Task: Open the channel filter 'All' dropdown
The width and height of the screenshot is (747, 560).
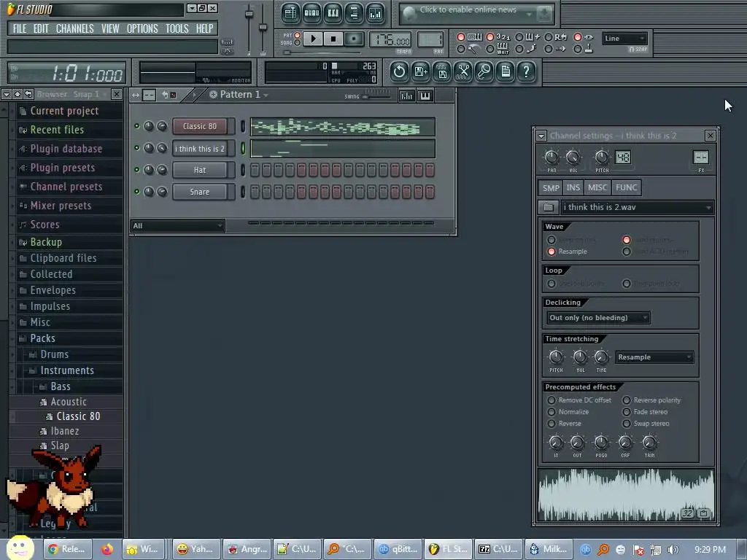Action: 177,226
